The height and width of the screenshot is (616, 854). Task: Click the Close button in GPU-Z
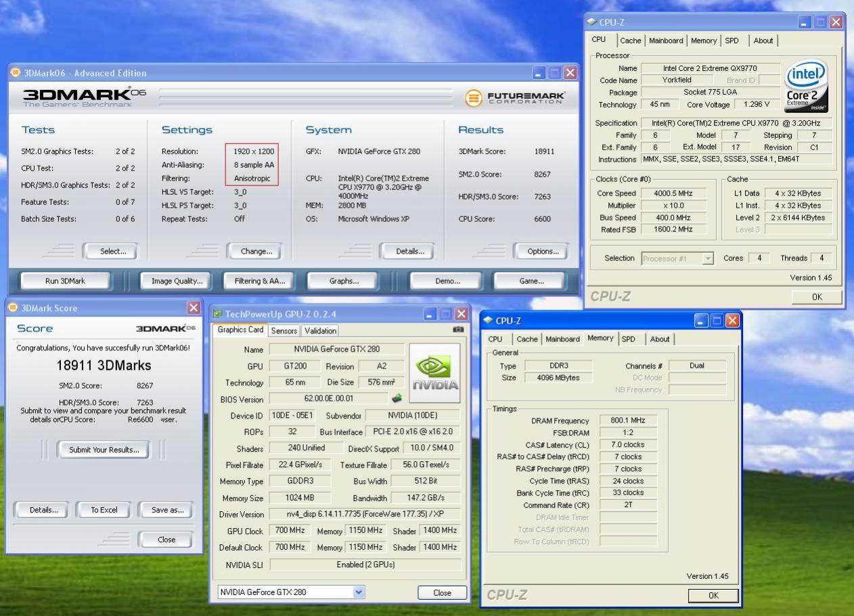[442, 592]
